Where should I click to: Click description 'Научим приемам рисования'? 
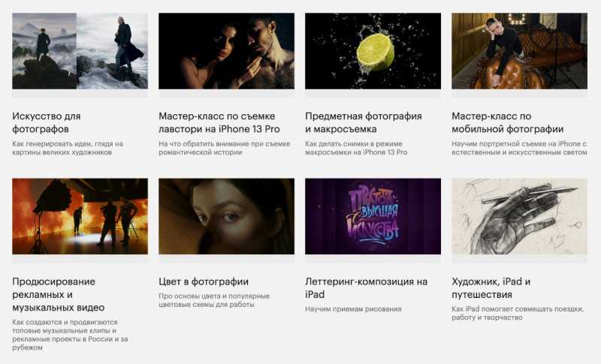tap(353, 309)
